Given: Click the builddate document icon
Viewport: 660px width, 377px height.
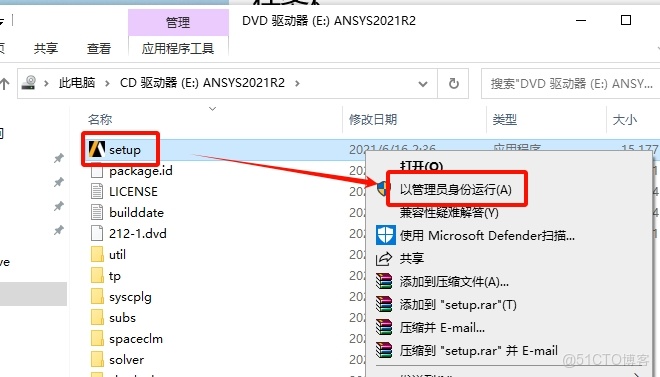Looking at the screenshot, I should (97, 212).
